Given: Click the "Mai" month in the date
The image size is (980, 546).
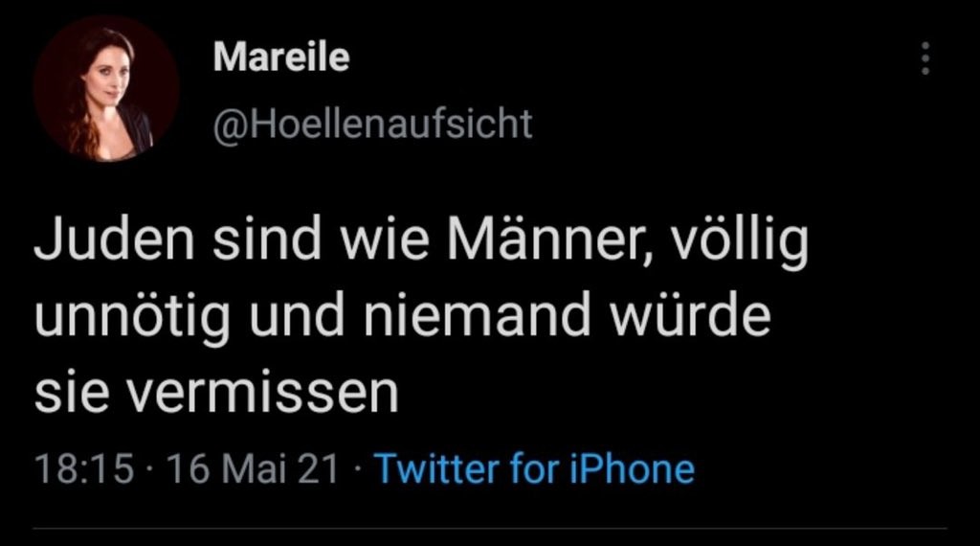Looking at the screenshot, I should (x=253, y=469).
